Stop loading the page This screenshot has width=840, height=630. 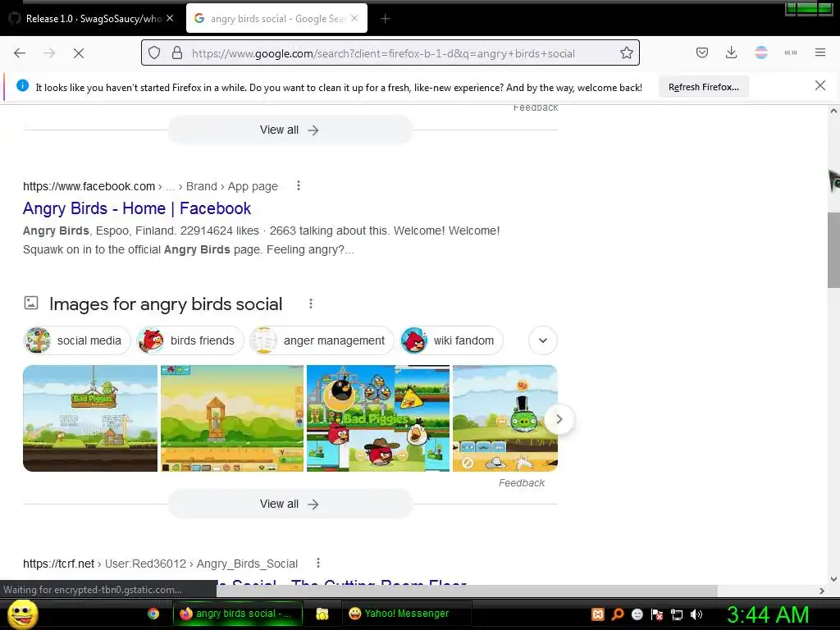[78, 53]
